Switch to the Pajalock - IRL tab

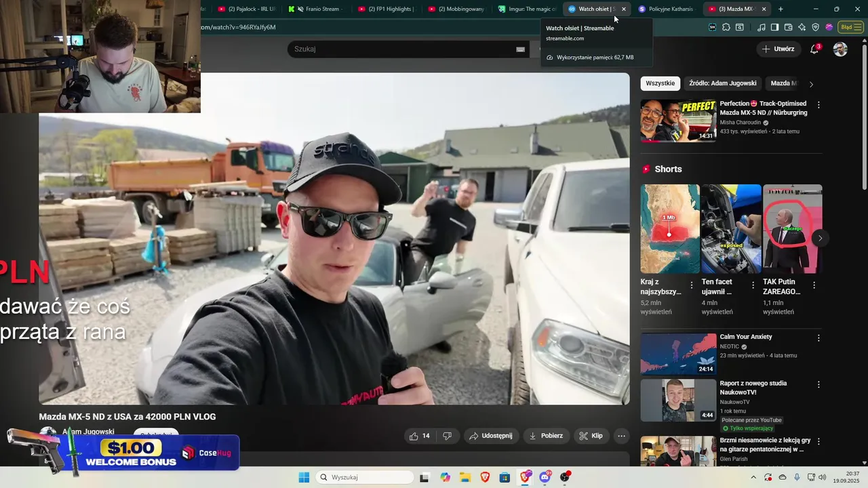(x=246, y=9)
